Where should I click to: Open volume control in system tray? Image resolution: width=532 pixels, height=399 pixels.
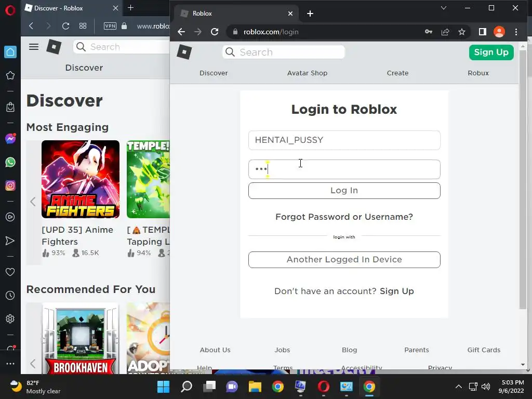[x=486, y=387]
